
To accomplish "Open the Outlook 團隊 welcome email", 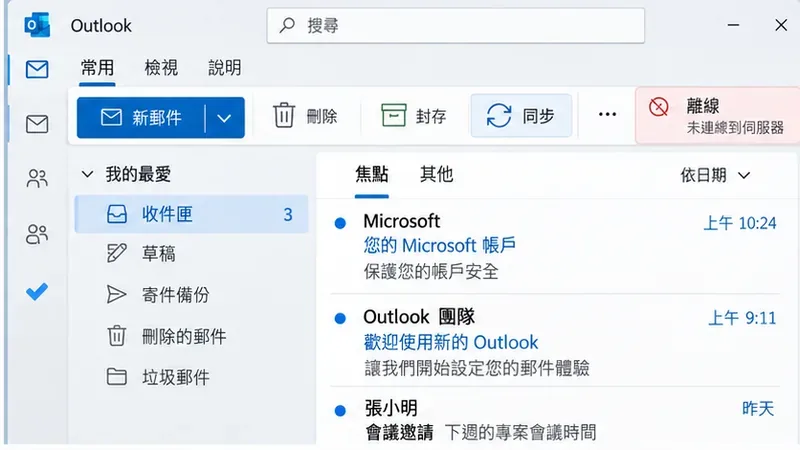I will pos(555,342).
